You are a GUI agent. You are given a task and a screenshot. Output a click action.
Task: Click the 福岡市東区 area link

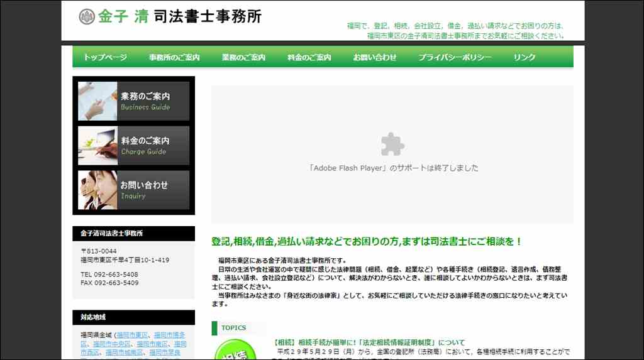click(x=132, y=335)
